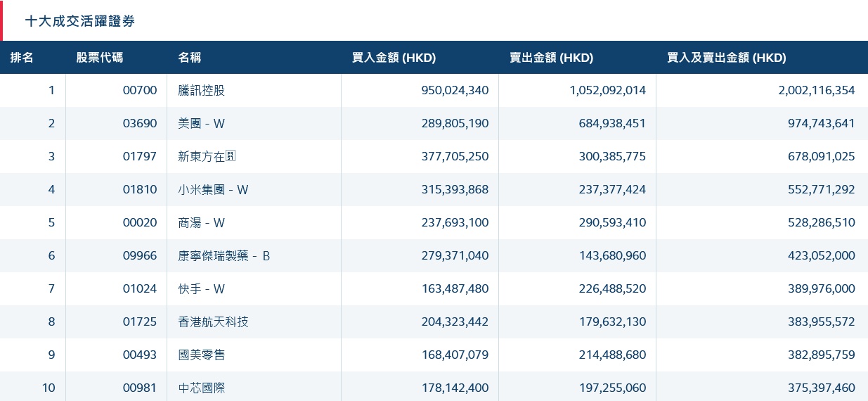Click stock code 01024 for 快手

tap(140, 288)
